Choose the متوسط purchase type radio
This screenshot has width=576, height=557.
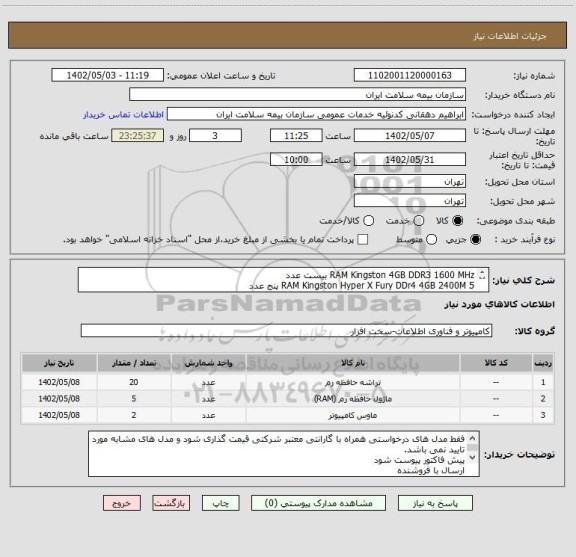pos(431,240)
